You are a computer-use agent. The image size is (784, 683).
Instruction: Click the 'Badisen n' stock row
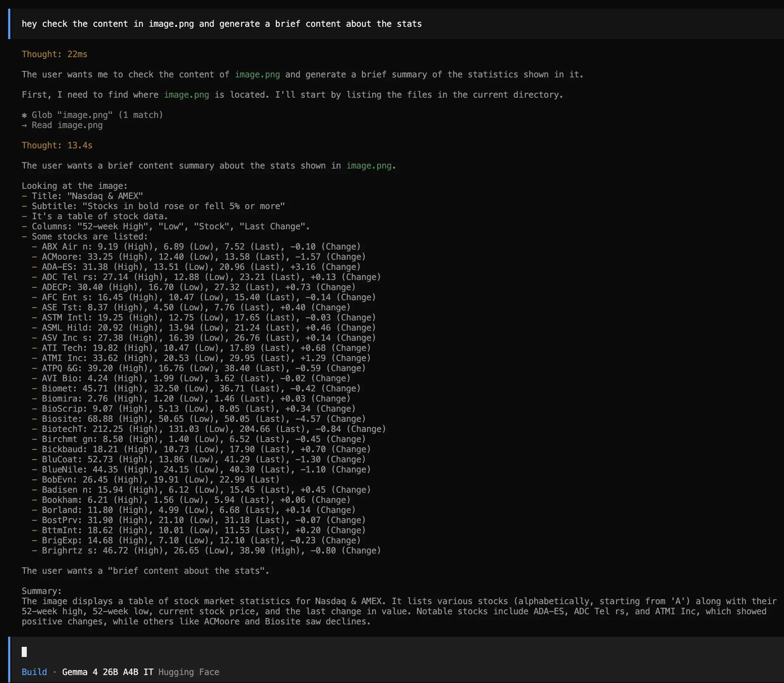[201, 489]
